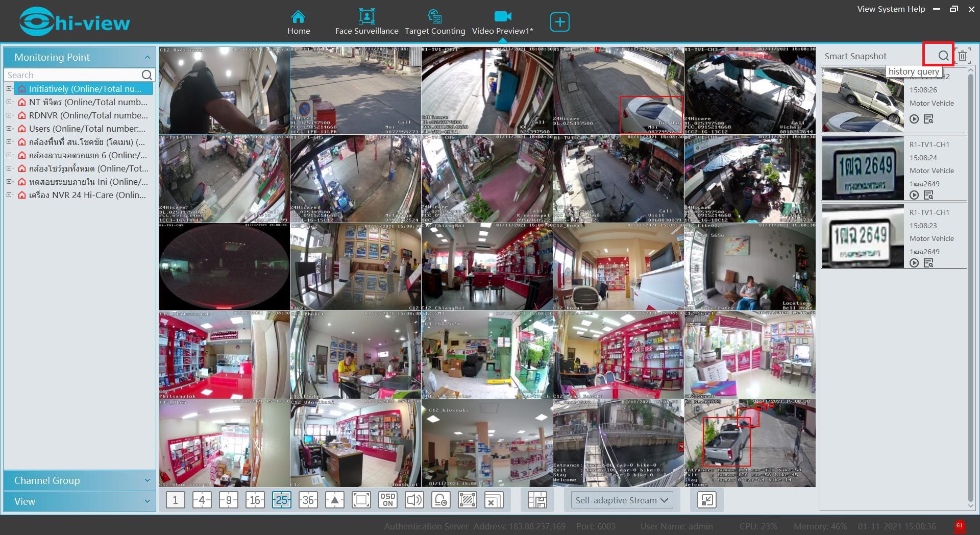Click the monitoring point Search field

71,75
